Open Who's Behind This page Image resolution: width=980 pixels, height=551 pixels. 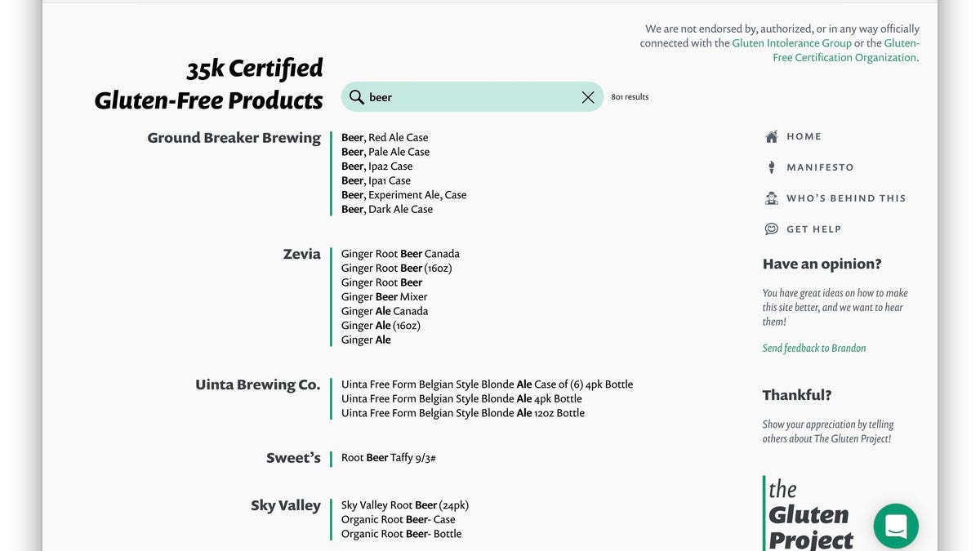846,198
